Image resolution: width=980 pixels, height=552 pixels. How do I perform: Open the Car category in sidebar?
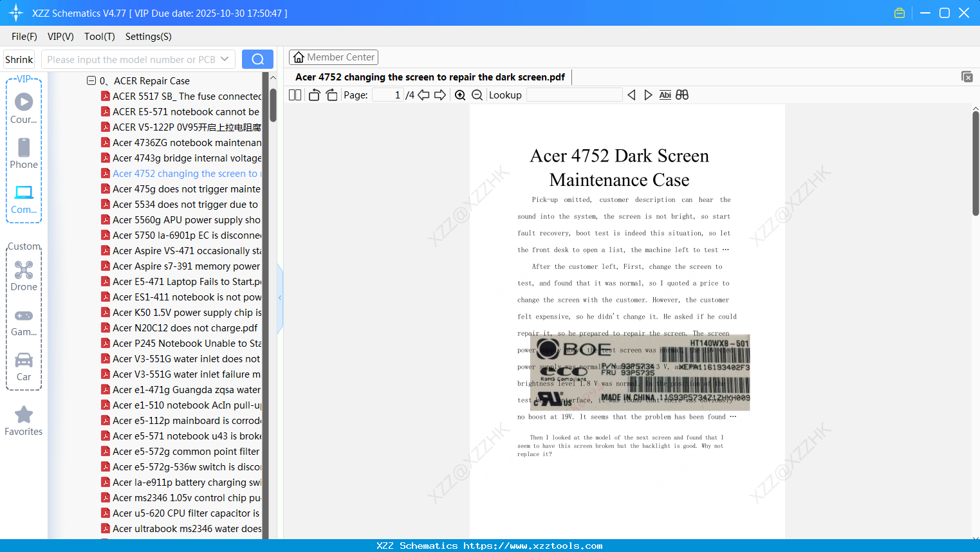click(24, 366)
